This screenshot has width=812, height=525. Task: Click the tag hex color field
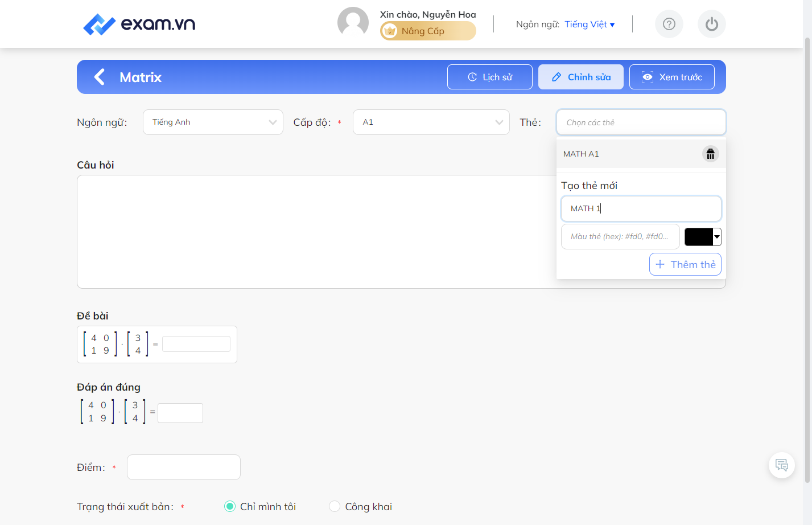tap(620, 236)
